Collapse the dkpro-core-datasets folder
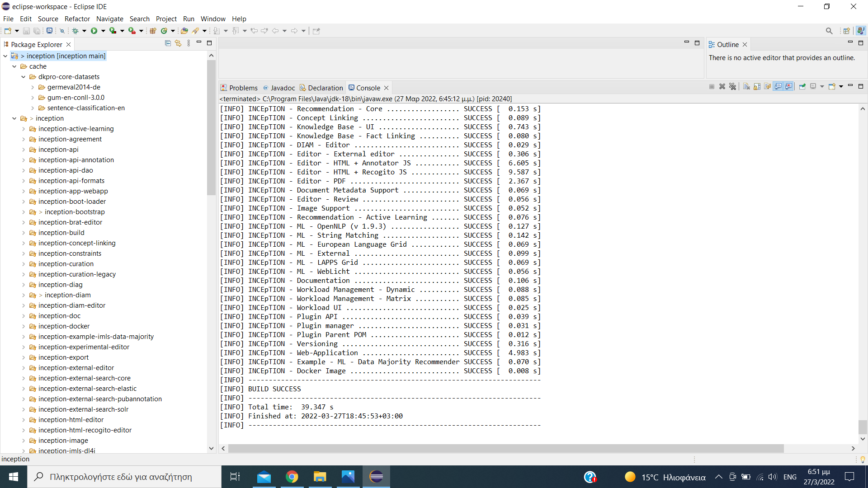The image size is (868, 488). [24, 77]
